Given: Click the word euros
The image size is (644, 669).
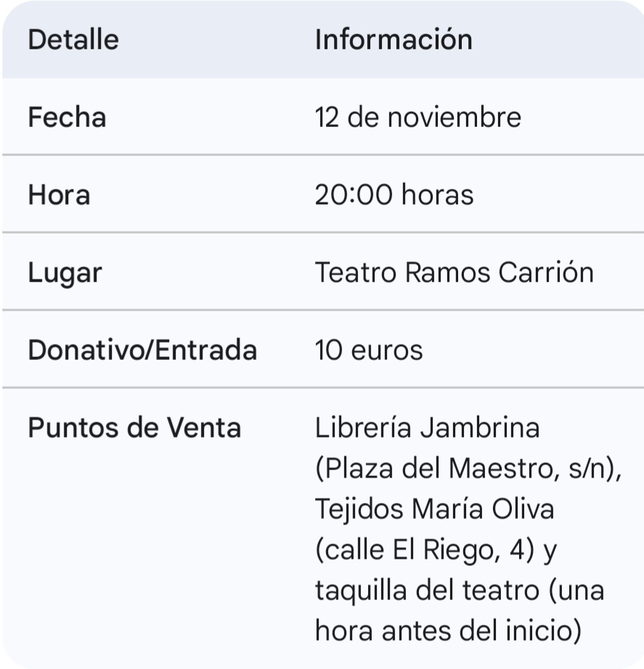Looking at the screenshot, I should pyautogui.click(x=386, y=350).
